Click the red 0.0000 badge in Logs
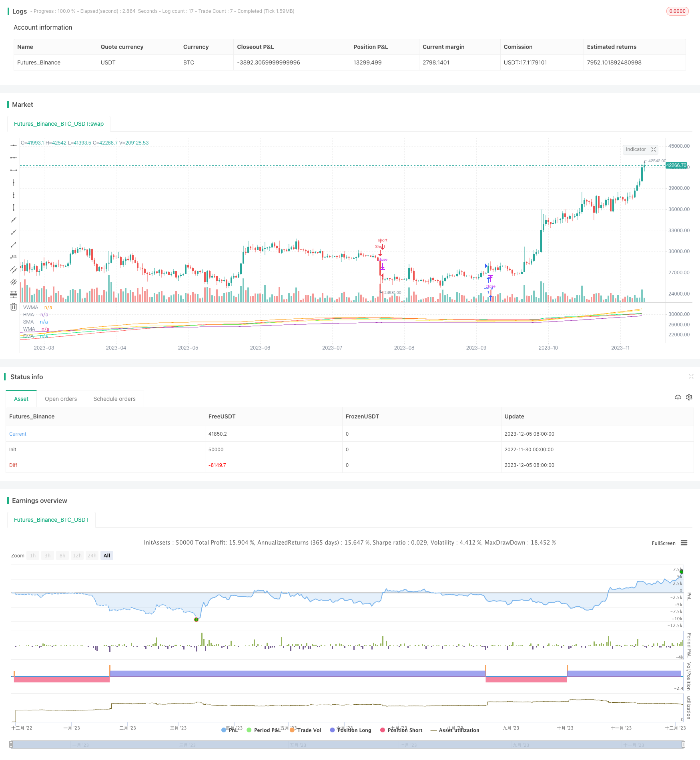Screen dimensions: 700x760 pos(677,11)
